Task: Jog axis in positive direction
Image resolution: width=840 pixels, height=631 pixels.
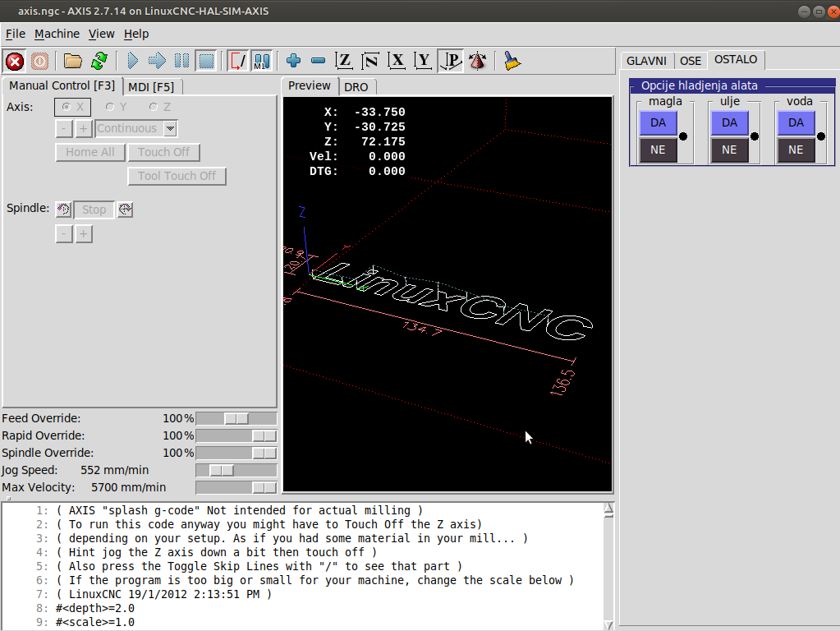Action: pyautogui.click(x=84, y=129)
